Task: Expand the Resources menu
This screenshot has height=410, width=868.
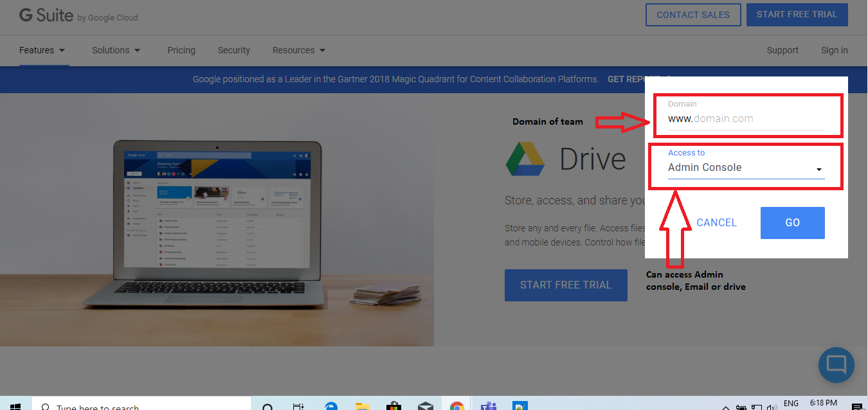Action: pos(298,50)
